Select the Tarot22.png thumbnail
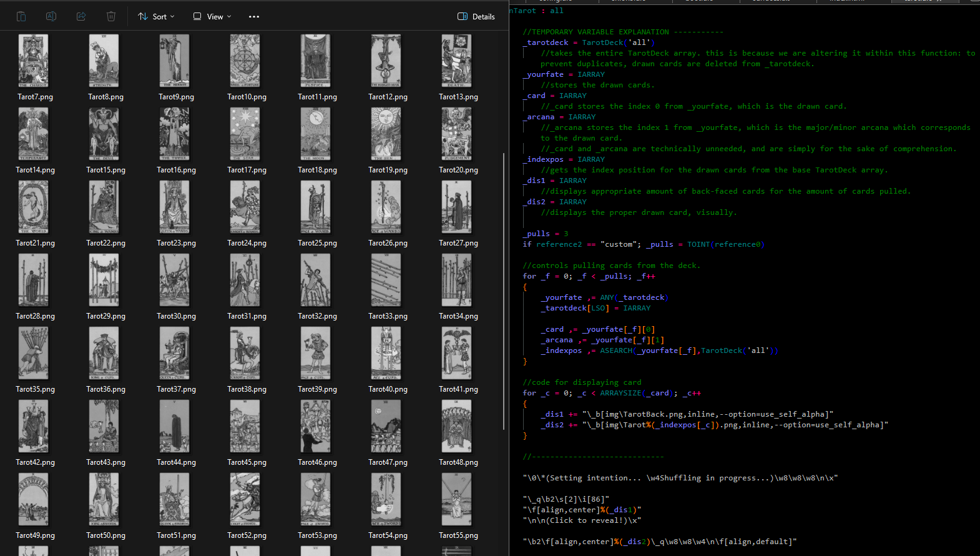This screenshot has width=980, height=556. coord(104,207)
